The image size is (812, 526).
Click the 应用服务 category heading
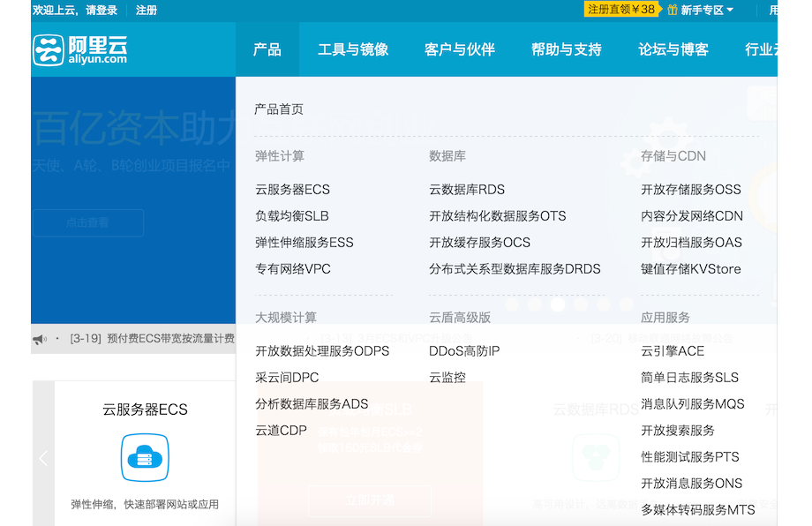(665, 318)
